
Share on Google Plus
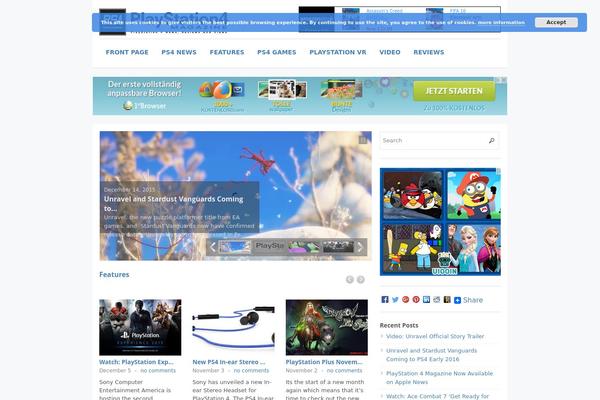coord(406,299)
